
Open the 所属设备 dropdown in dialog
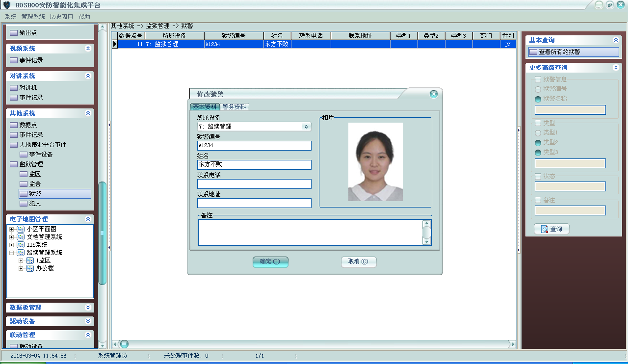(306, 127)
